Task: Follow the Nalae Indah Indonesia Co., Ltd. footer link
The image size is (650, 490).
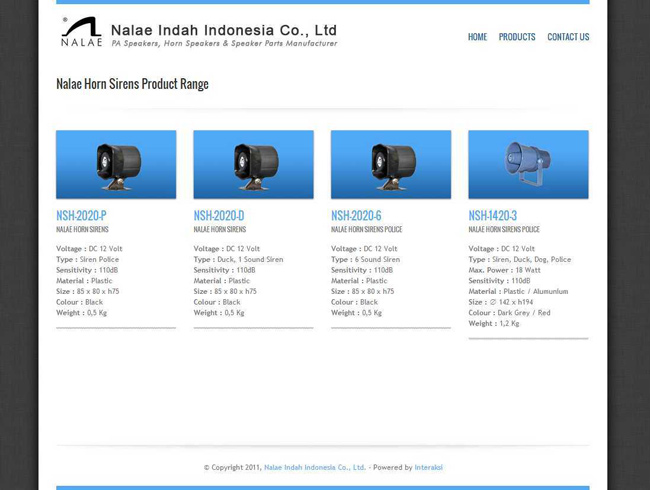Action: click(x=315, y=467)
